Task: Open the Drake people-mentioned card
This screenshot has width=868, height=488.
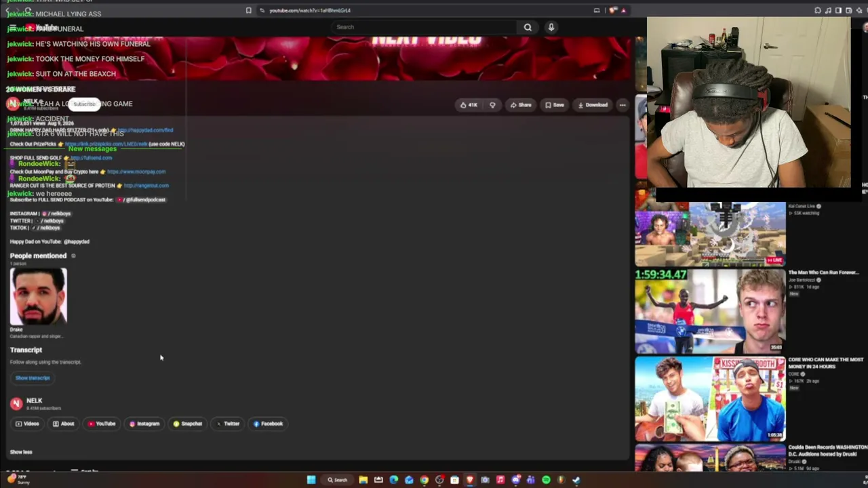Action: click(39, 302)
